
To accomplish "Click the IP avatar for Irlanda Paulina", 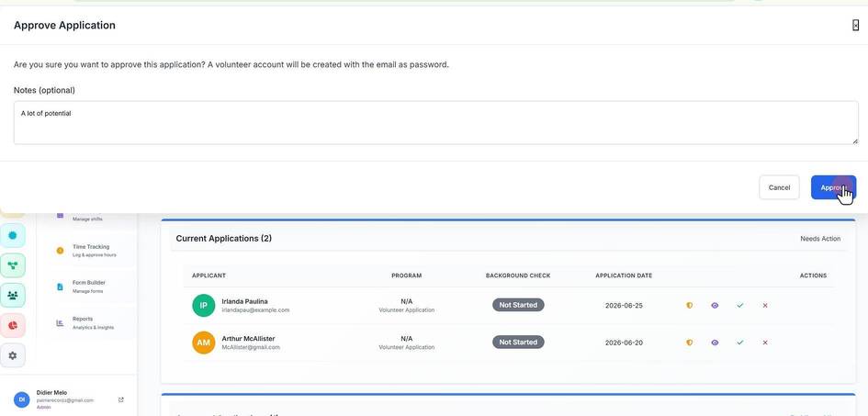I will tap(204, 306).
